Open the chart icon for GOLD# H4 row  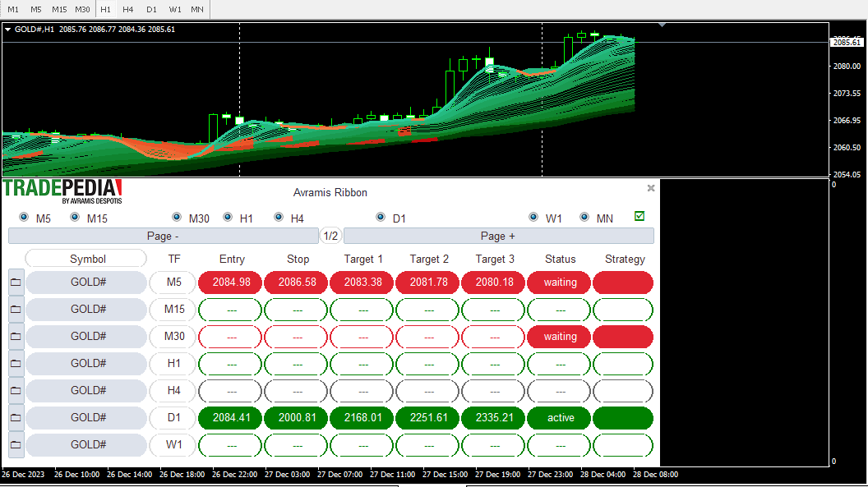pyautogui.click(x=16, y=391)
